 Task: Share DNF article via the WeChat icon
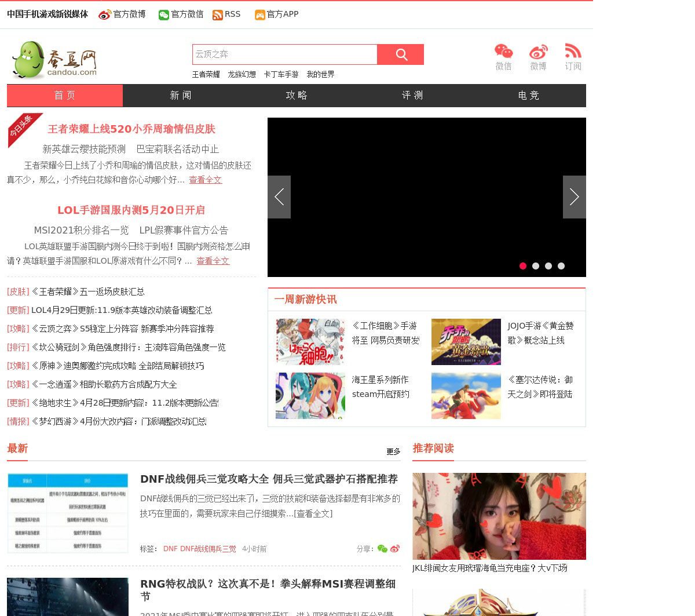coord(382,549)
